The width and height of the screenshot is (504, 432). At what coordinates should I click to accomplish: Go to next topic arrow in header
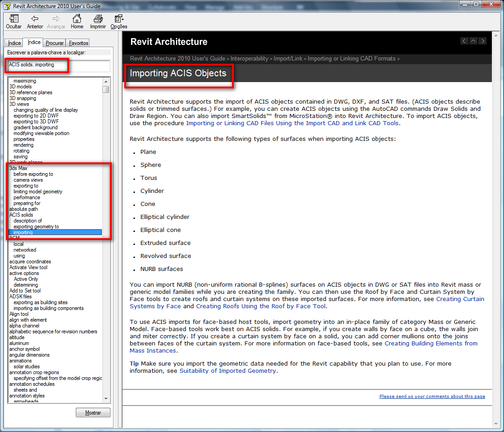(x=482, y=41)
